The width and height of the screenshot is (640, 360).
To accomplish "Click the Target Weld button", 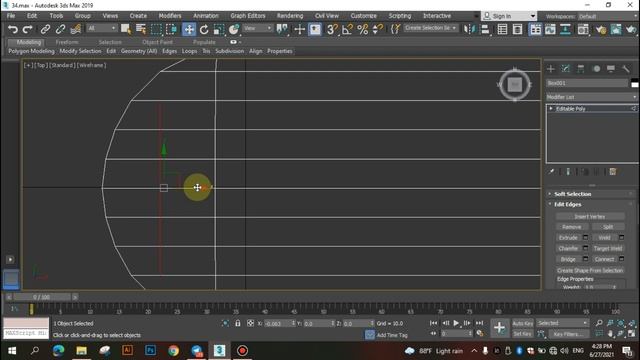I will 608,248.
